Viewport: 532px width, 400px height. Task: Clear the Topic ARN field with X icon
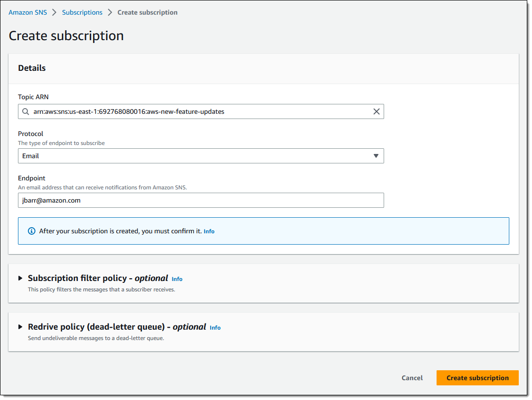[376, 111]
